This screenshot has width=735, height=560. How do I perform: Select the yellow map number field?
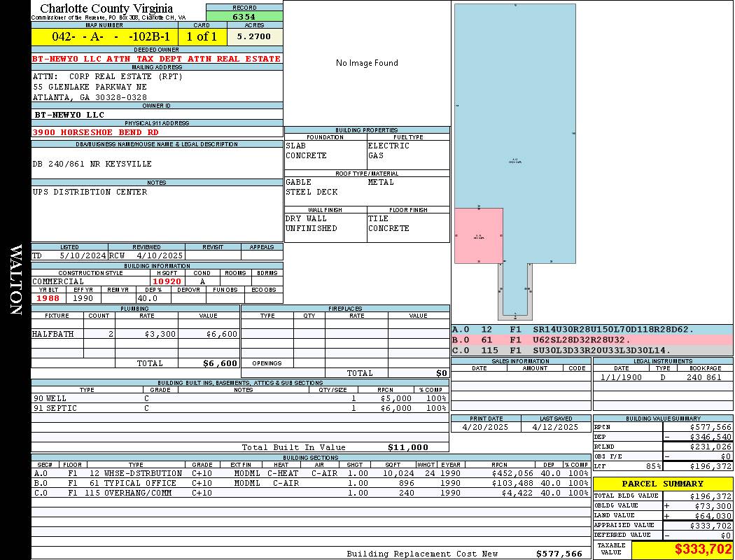click(x=104, y=36)
